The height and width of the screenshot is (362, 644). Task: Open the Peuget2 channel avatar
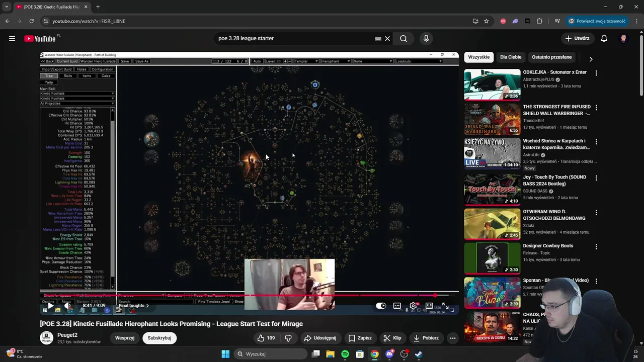point(46,337)
